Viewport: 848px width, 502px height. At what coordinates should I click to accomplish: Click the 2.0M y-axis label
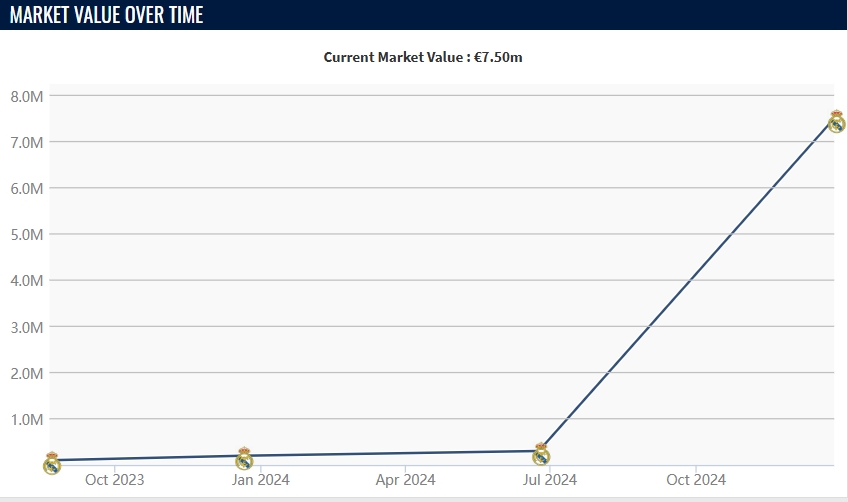click(26, 373)
